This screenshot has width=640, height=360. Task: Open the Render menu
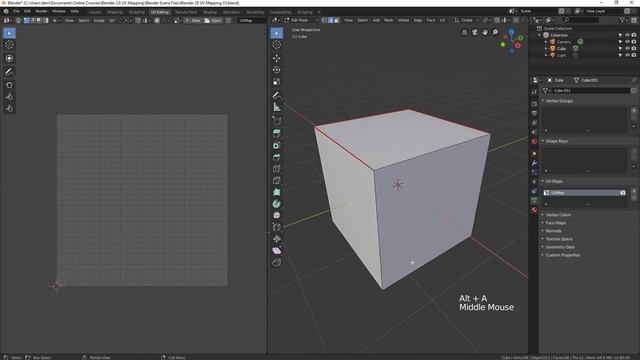point(41,11)
